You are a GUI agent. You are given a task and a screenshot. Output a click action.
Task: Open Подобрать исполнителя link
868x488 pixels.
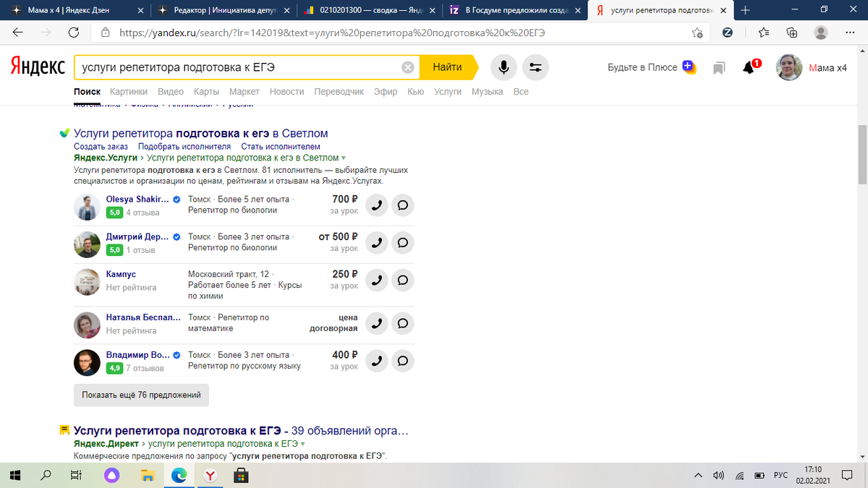184,146
